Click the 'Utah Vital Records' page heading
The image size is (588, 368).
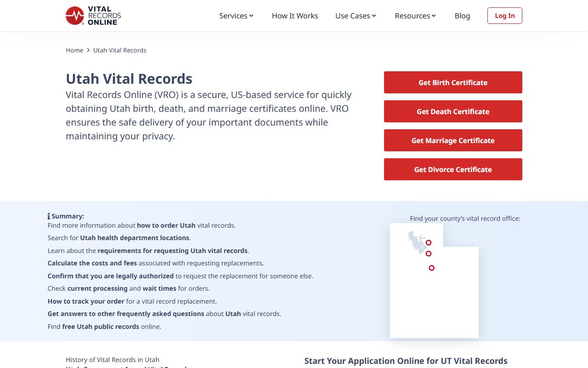(x=129, y=79)
